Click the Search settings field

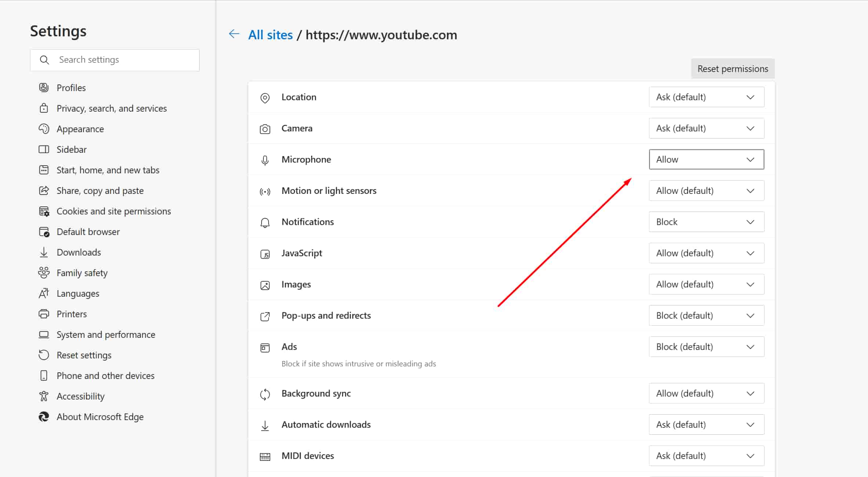coord(114,59)
